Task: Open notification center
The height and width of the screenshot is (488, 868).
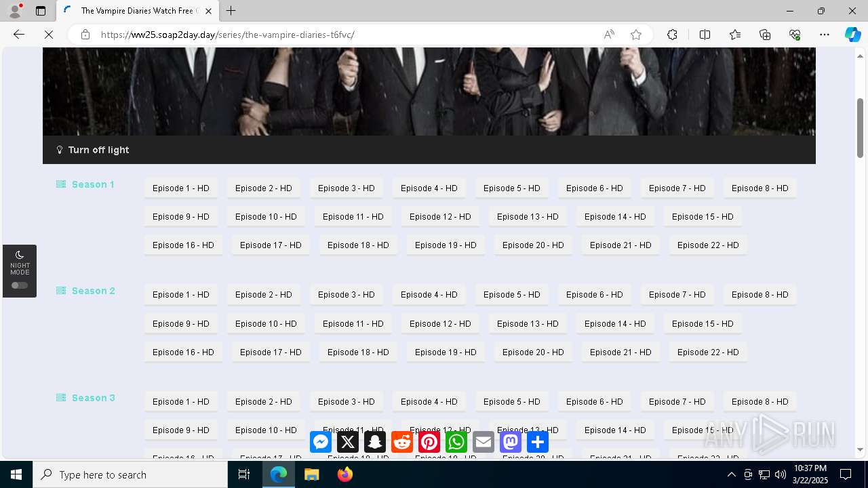Action: tap(846, 474)
